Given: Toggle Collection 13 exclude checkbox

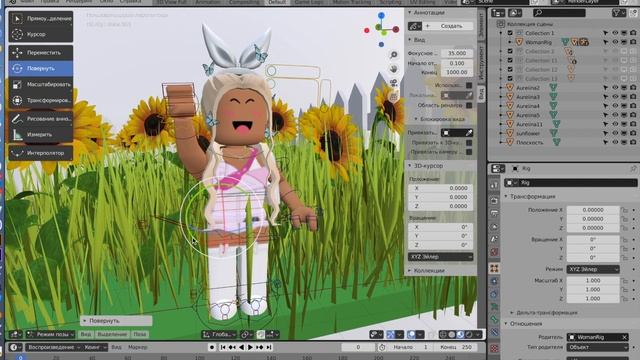Looking at the screenshot, I should click(x=510, y=78).
